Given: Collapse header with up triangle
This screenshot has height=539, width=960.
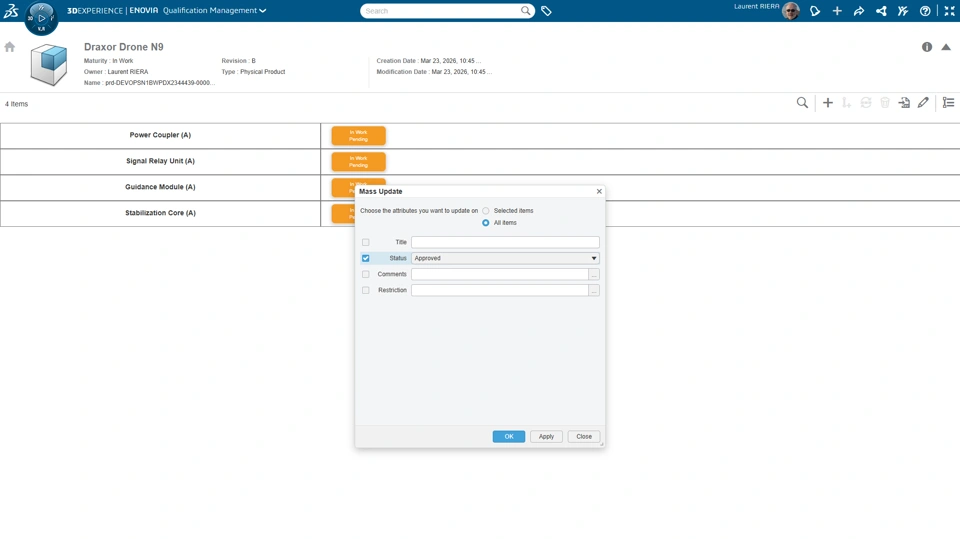Looking at the screenshot, I should (946, 47).
